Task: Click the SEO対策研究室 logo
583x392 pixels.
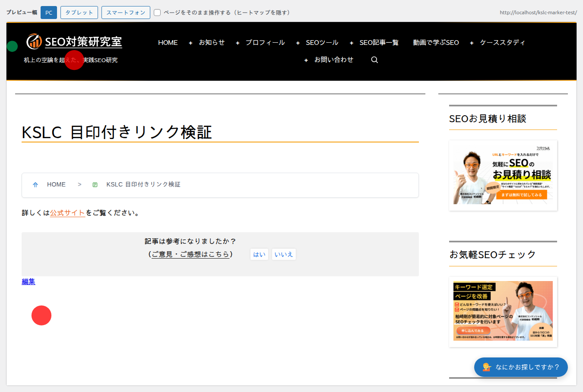Action: click(74, 41)
